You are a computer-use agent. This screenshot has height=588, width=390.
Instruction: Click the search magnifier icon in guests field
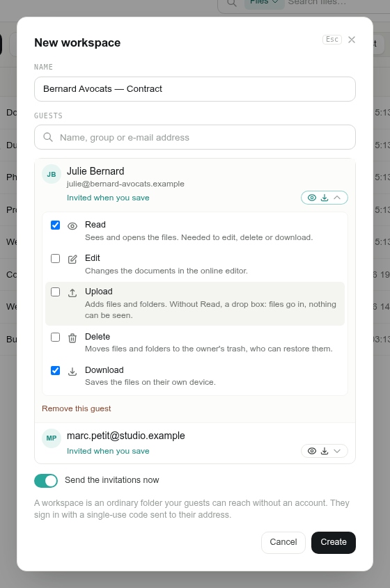[48, 137]
